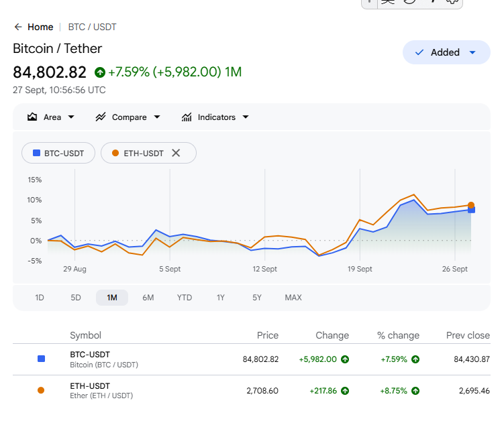Click the BTC-USDT table row symbol

[x=90, y=355]
